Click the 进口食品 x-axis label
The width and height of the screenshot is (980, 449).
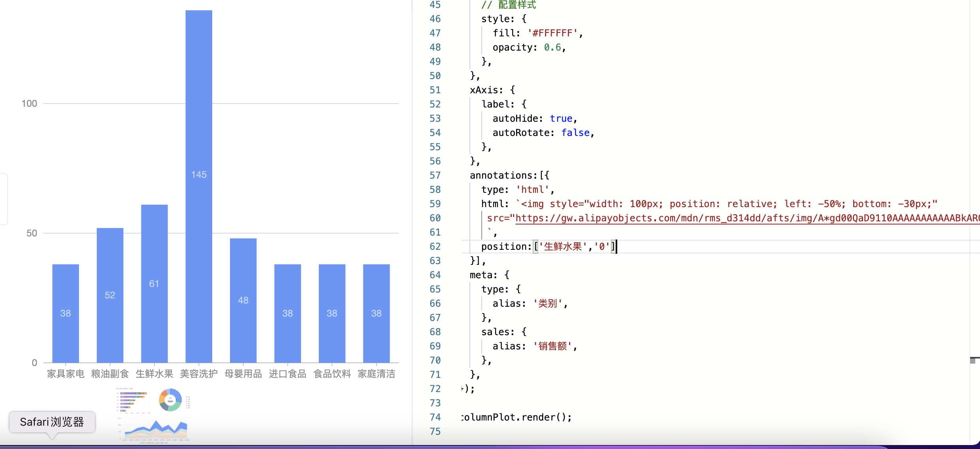click(x=287, y=374)
